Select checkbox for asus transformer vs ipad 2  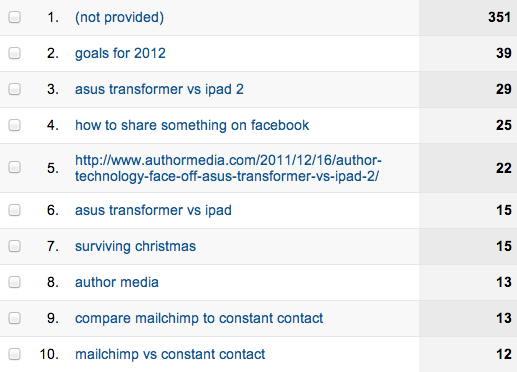[x=14, y=89]
